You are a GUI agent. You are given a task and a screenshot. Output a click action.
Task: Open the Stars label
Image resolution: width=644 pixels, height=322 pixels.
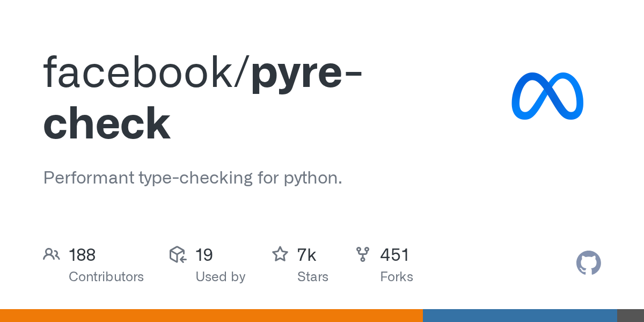click(313, 277)
